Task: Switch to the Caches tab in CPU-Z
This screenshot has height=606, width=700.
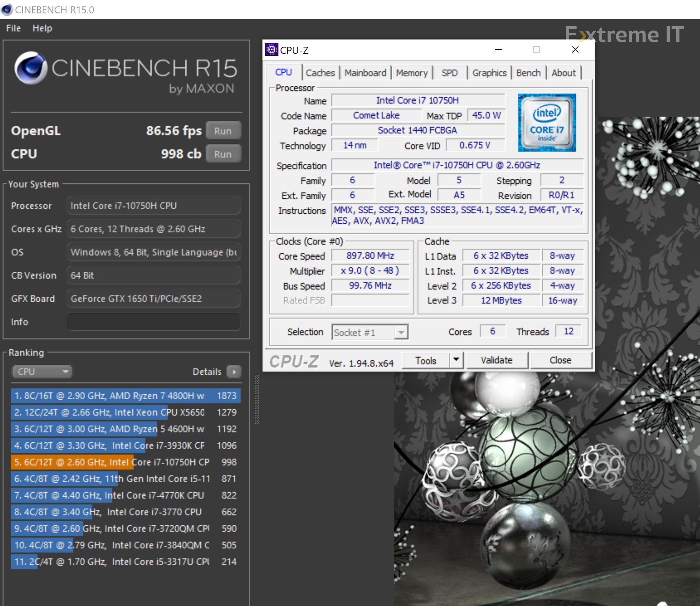Action: [320, 73]
